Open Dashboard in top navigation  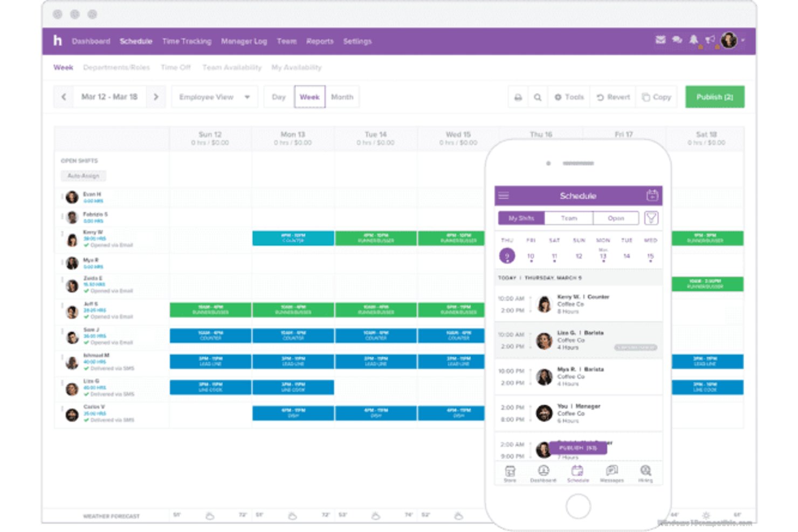pyautogui.click(x=91, y=41)
